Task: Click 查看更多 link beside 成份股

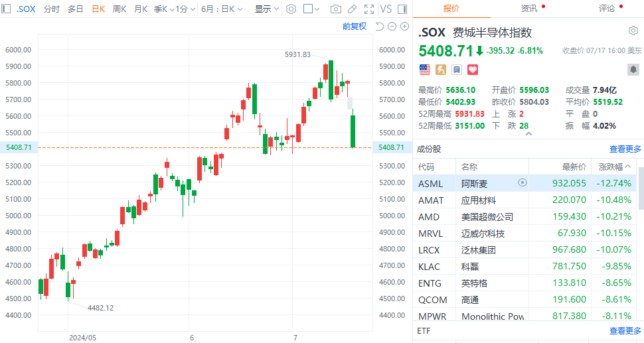Action: tap(625, 149)
